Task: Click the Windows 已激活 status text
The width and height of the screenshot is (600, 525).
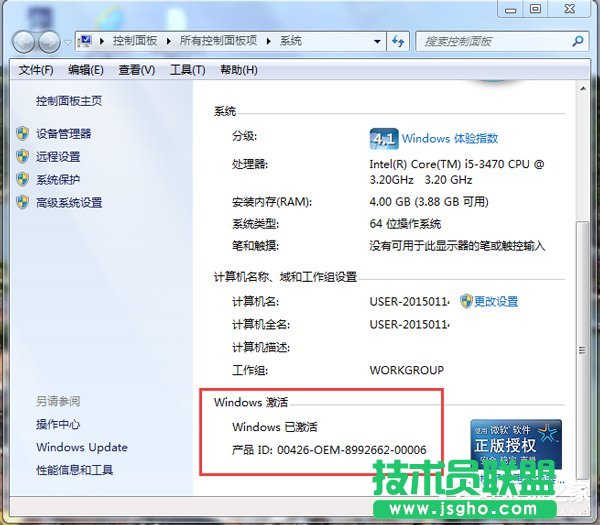Action: coord(275,427)
